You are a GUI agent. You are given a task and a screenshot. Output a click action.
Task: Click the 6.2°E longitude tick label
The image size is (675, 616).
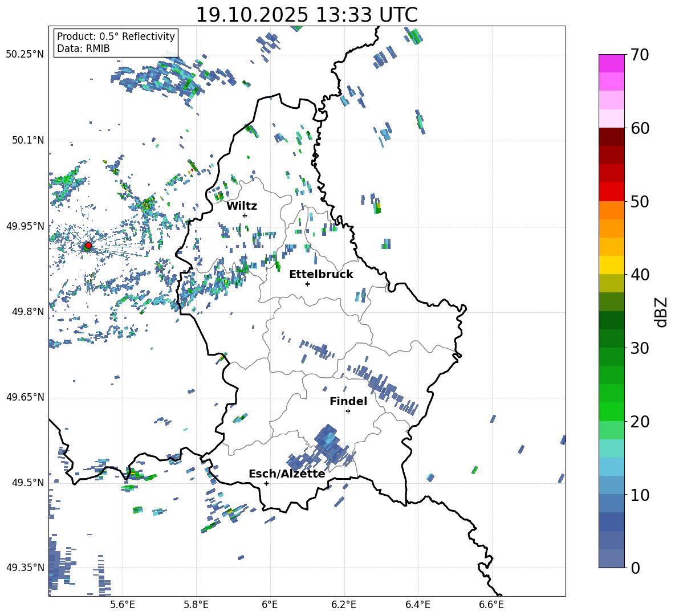[x=344, y=605]
